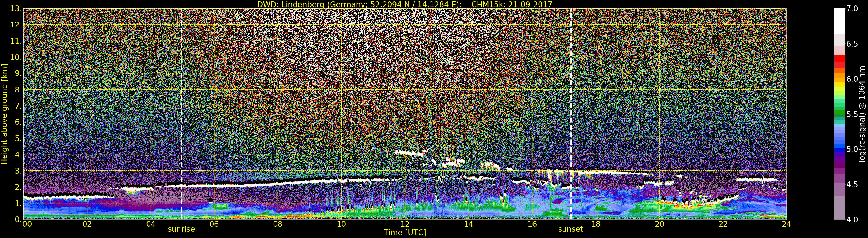Viewport: 868px width, 238px height.
Task: Click the '13.' height axis tick label
Action: point(16,9)
